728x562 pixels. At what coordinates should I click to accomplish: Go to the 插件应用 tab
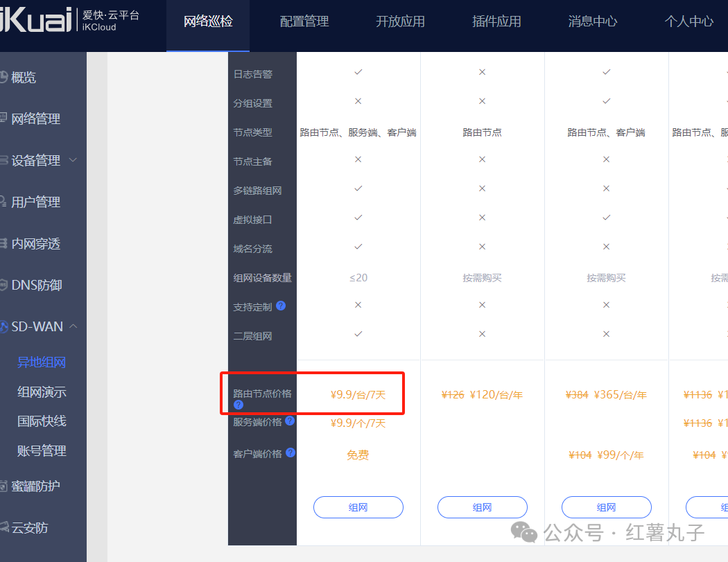tap(496, 21)
